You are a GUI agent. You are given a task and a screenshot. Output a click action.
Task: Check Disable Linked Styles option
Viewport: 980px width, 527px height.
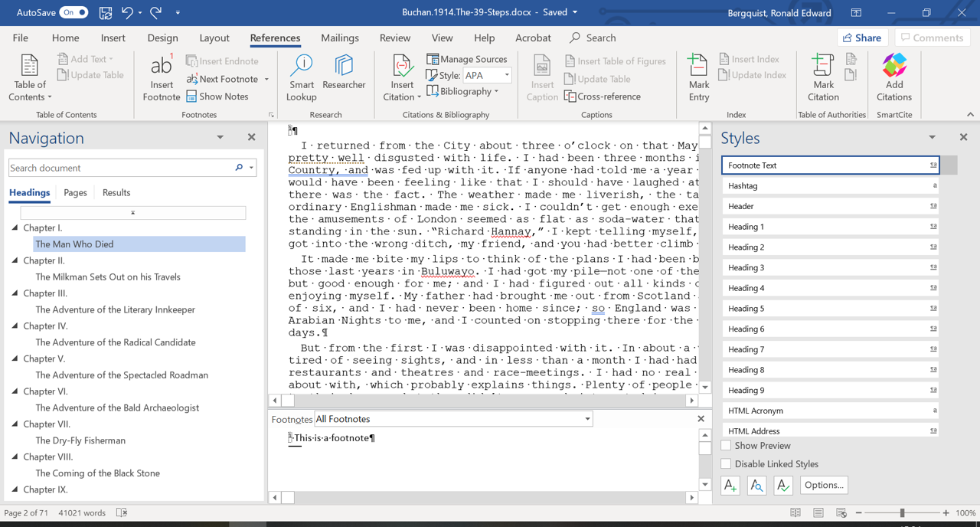coord(726,463)
